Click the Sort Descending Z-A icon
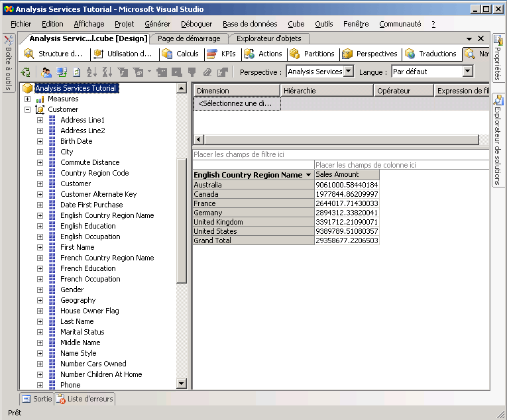This screenshot has height=420, width=507. click(x=107, y=72)
